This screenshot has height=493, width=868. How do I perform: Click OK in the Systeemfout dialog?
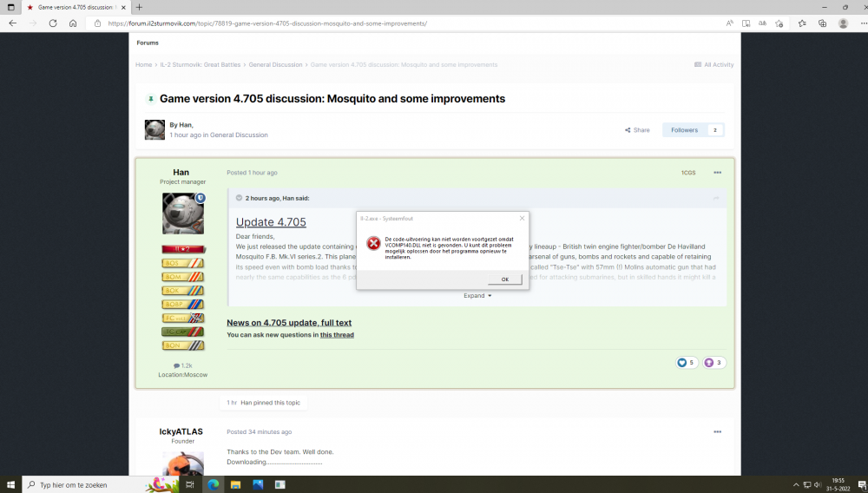pos(504,279)
